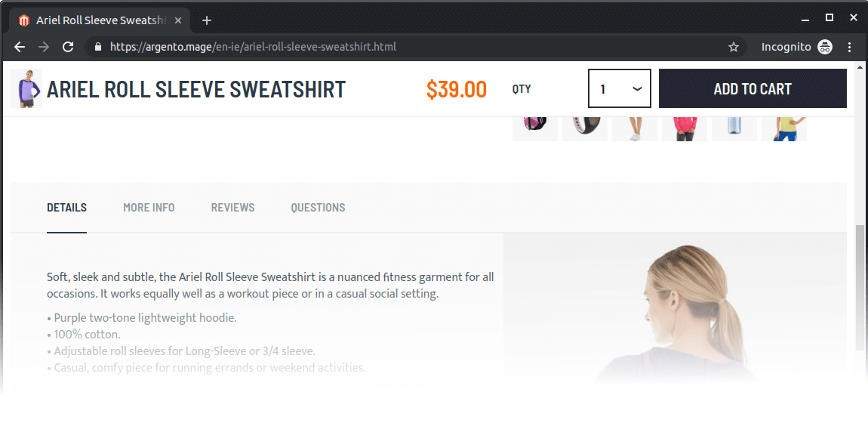The height and width of the screenshot is (423, 868).
Task: Open the QTY quantity dropdown
Action: click(x=620, y=88)
